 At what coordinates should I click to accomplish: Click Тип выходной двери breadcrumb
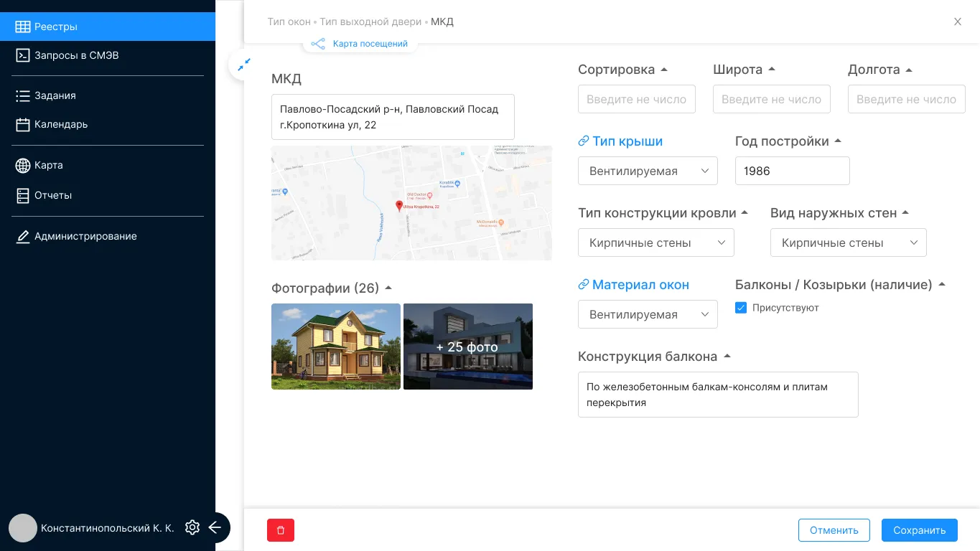pyautogui.click(x=371, y=22)
